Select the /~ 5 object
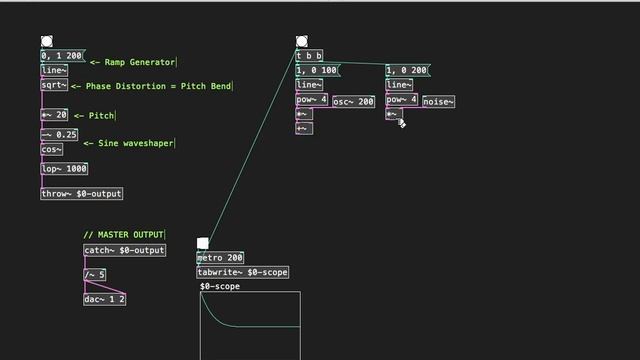Image resolution: width=640 pixels, height=360 pixels. point(94,275)
